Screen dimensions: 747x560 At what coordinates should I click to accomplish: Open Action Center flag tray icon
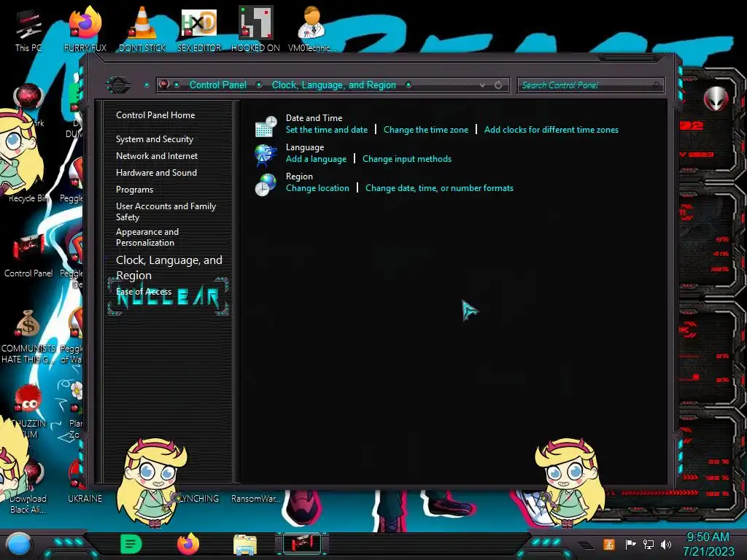[630, 544]
